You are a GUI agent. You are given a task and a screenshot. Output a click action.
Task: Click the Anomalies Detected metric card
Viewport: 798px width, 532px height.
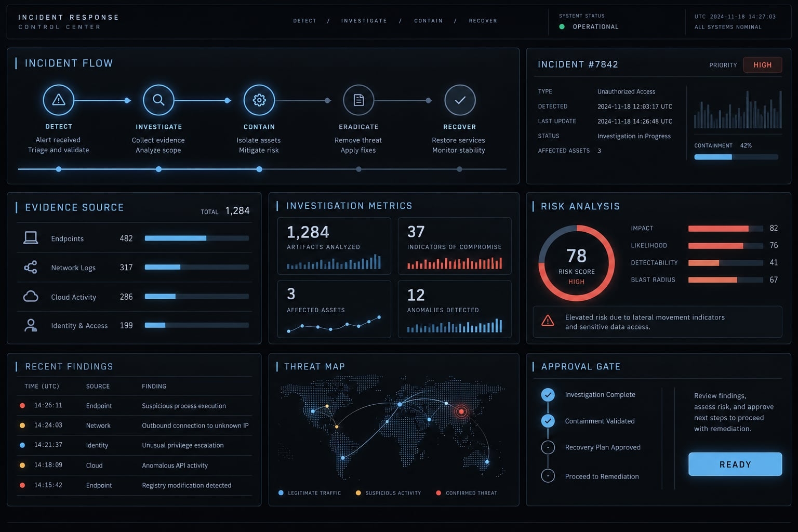[454, 309]
